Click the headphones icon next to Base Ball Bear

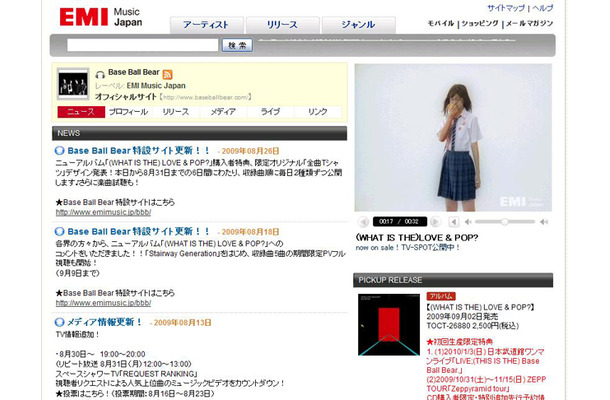tap(100, 74)
